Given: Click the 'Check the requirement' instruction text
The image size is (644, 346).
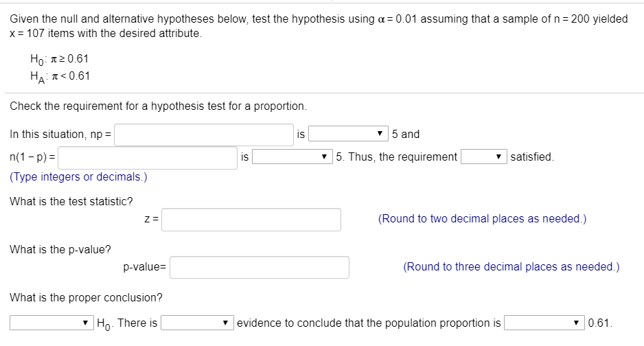Looking at the screenshot, I should [x=158, y=107].
